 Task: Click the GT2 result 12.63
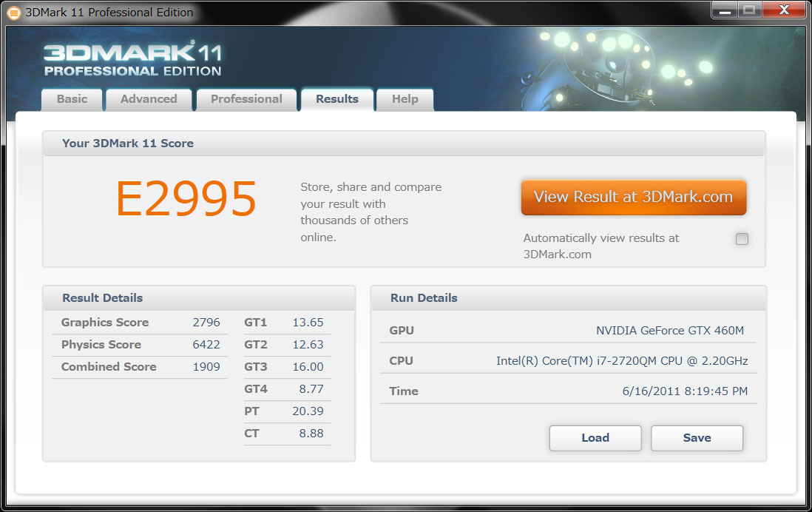pos(308,345)
